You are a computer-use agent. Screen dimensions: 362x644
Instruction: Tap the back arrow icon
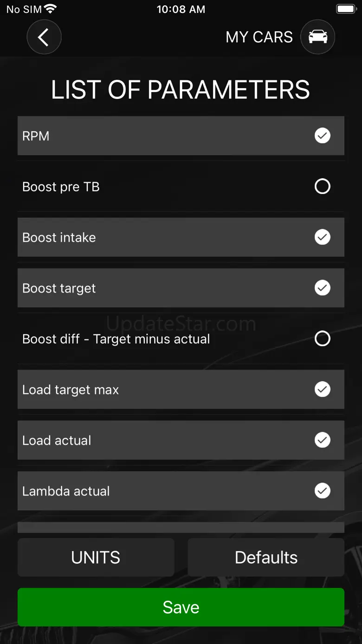pyautogui.click(x=44, y=37)
